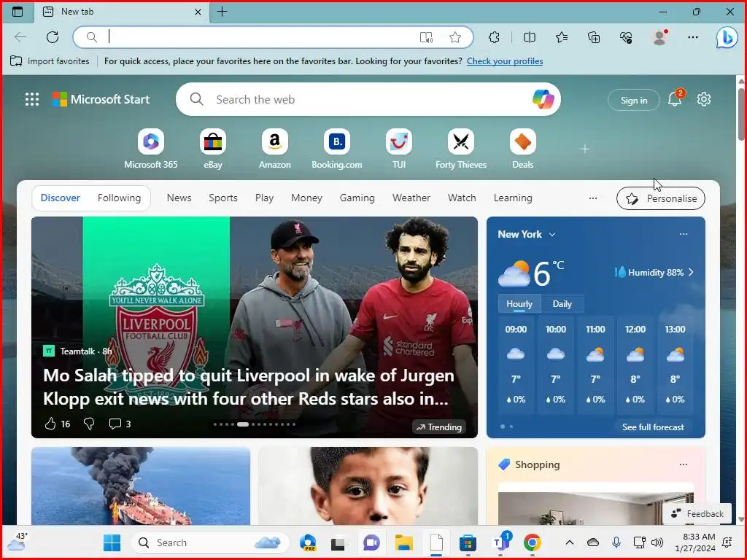Open weather card more options
This screenshot has width=747, height=560.
coord(684,234)
